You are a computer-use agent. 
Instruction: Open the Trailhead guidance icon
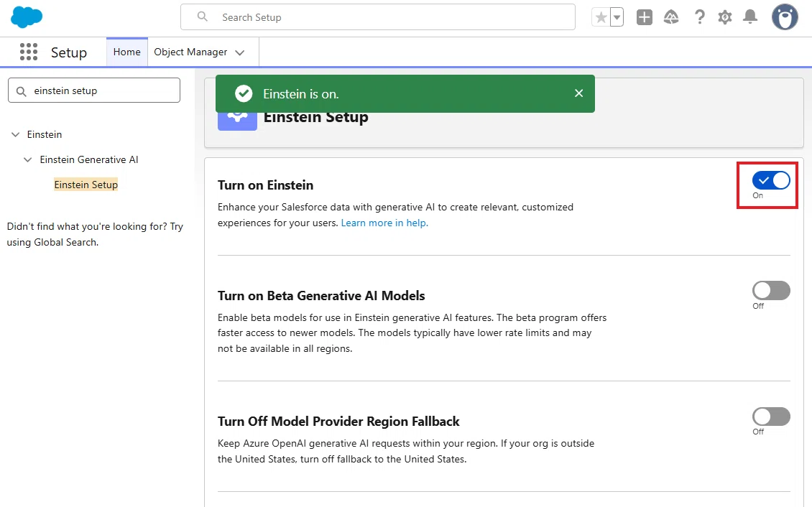(x=671, y=17)
